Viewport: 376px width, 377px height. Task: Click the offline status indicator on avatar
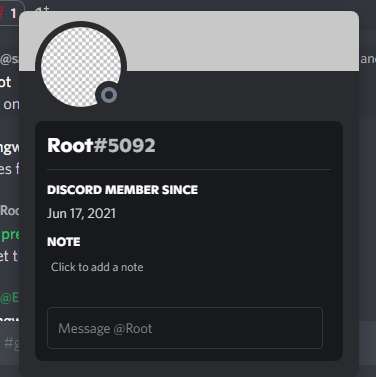pos(109,95)
